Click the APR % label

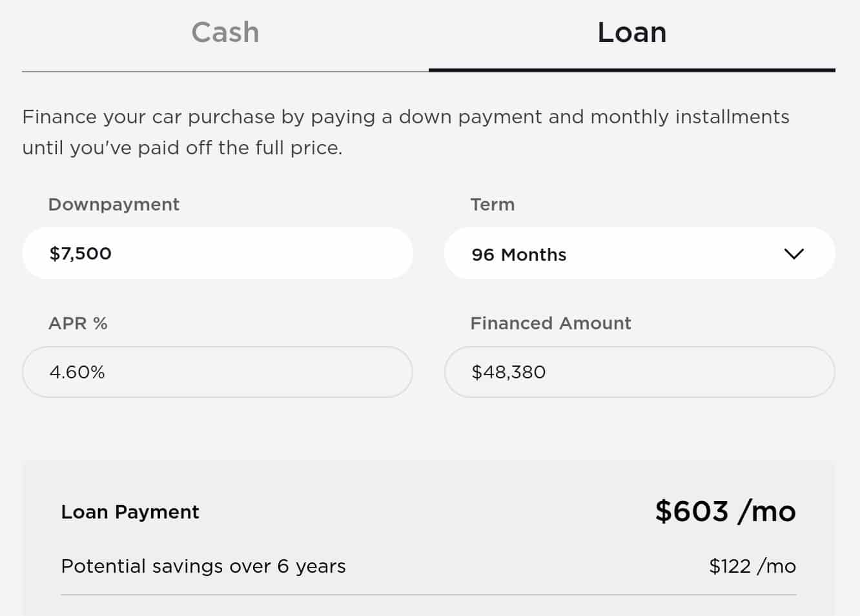pos(78,323)
